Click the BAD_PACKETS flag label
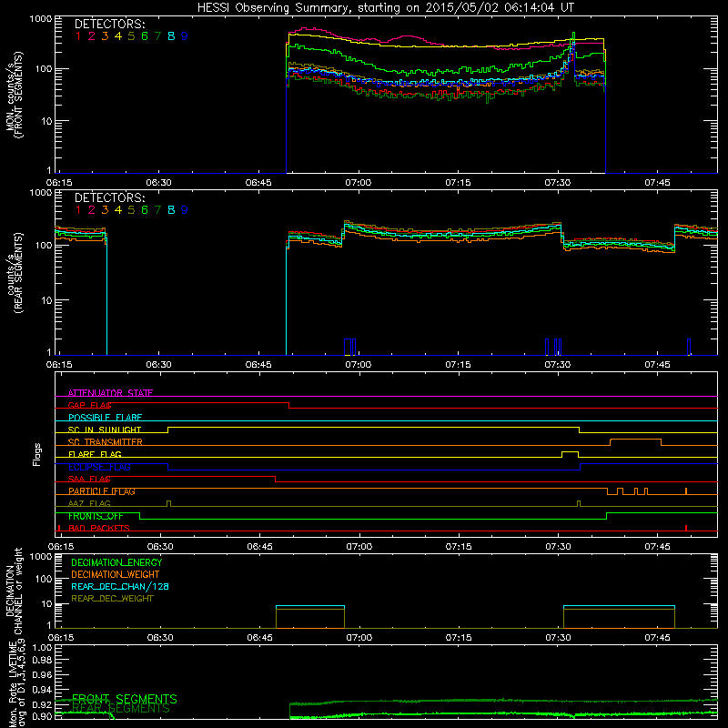The width and height of the screenshot is (728, 728). click(99, 529)
